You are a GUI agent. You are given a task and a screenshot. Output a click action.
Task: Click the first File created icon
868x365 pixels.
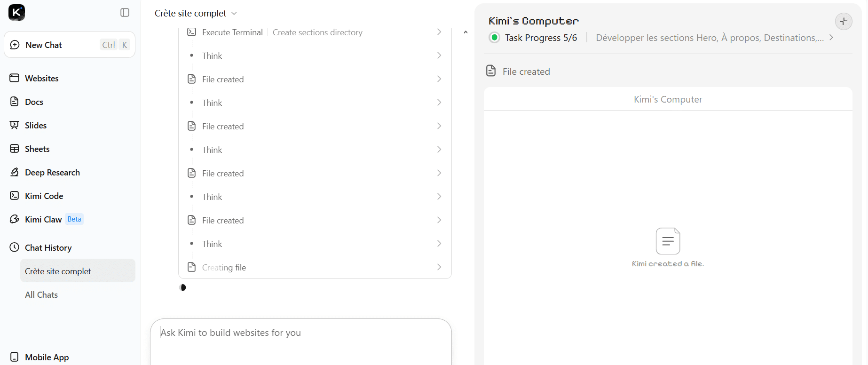[x=191, y=79]
